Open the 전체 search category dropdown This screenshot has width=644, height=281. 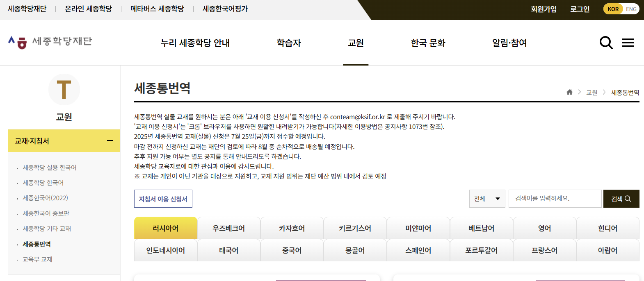487,199
